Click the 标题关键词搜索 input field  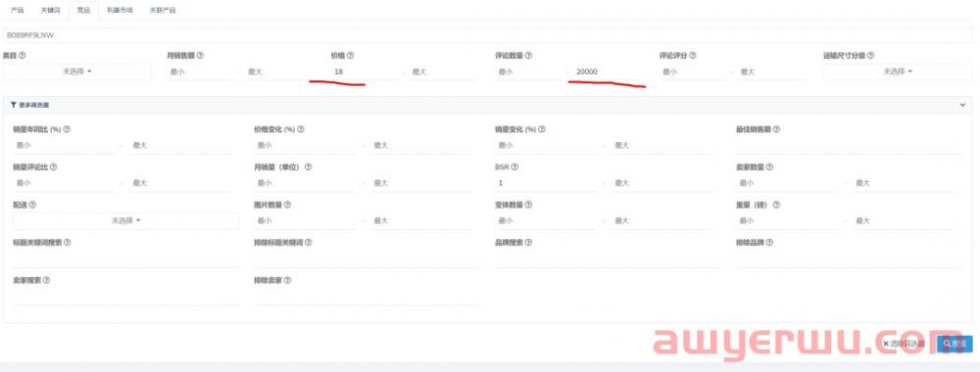(125, 258)
